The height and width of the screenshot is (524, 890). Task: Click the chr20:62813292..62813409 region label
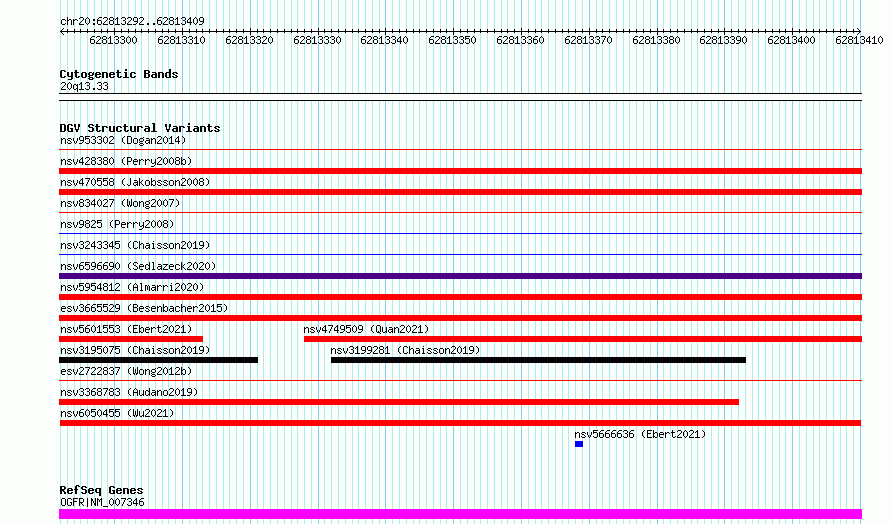click(x=132, y=21)
